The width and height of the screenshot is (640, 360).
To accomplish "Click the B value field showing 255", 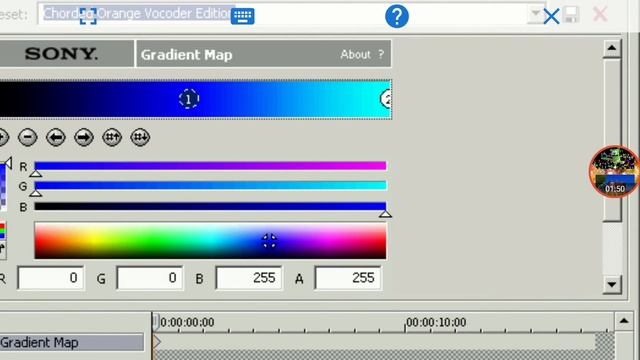I will [249, 278].
